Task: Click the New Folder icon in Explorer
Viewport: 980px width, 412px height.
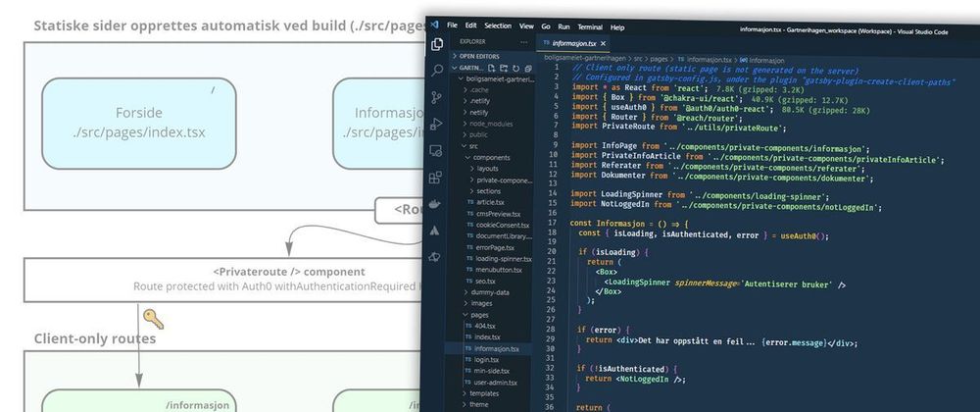Action: (x=505, y=68)
